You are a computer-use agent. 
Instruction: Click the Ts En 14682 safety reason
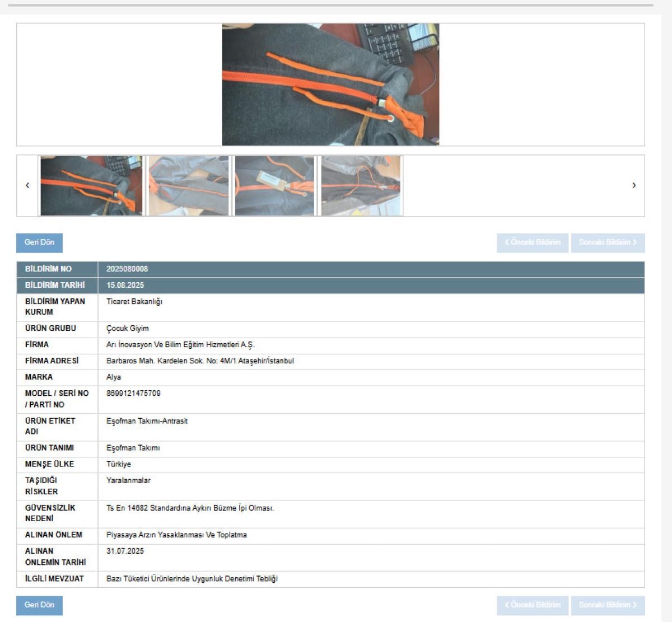pos(190,508)
